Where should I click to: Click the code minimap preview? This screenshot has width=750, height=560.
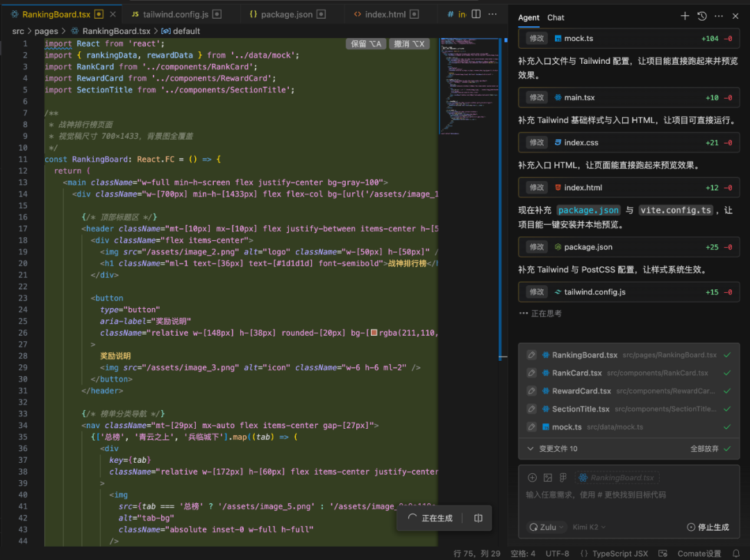(469, 86)
